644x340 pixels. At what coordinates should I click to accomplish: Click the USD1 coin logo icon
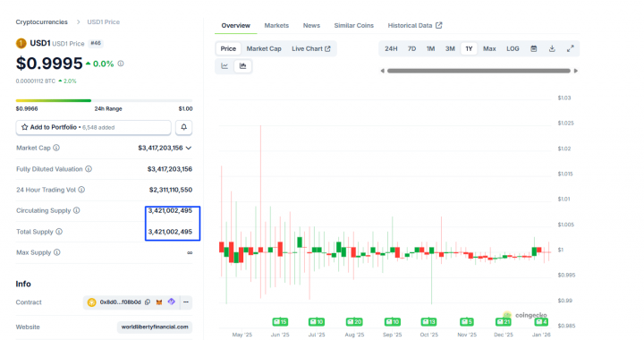click(21, 43)
